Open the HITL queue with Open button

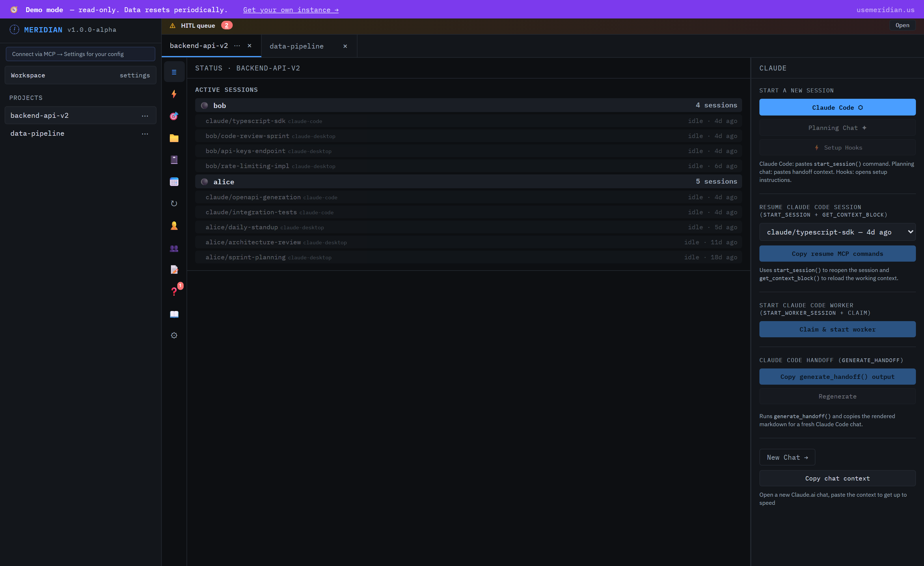tap(902, 25)
